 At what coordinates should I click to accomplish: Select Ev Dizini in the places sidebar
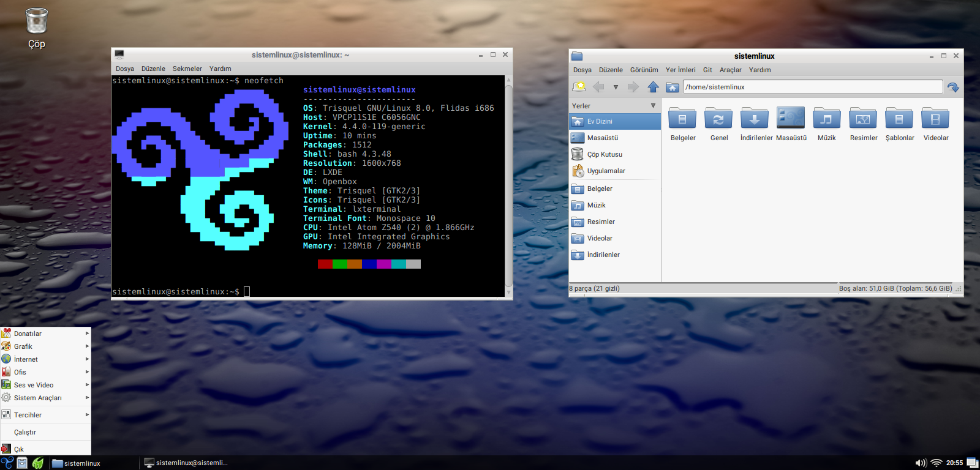click(615, 121)
